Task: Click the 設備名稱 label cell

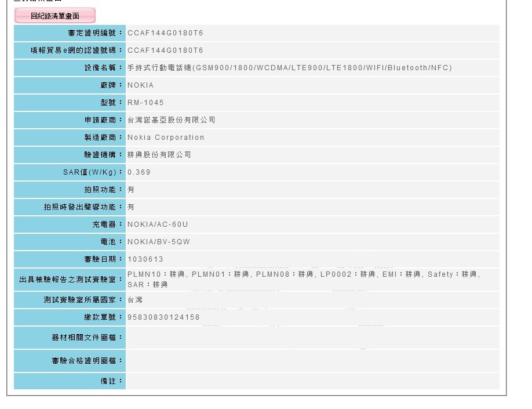Action: click(70, 68)
